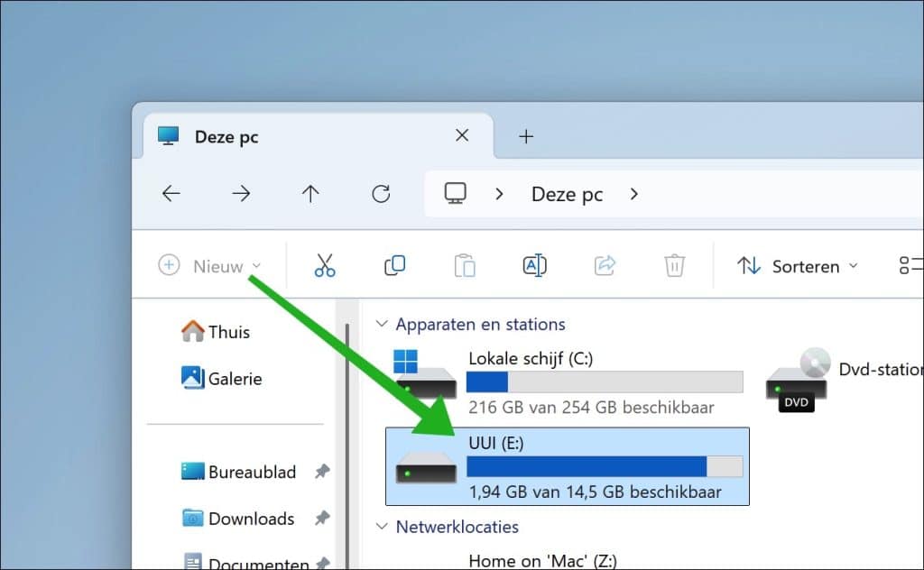Click the Cut scissors icon
Screen dimensions: 924x570
[x=324, y=264]
